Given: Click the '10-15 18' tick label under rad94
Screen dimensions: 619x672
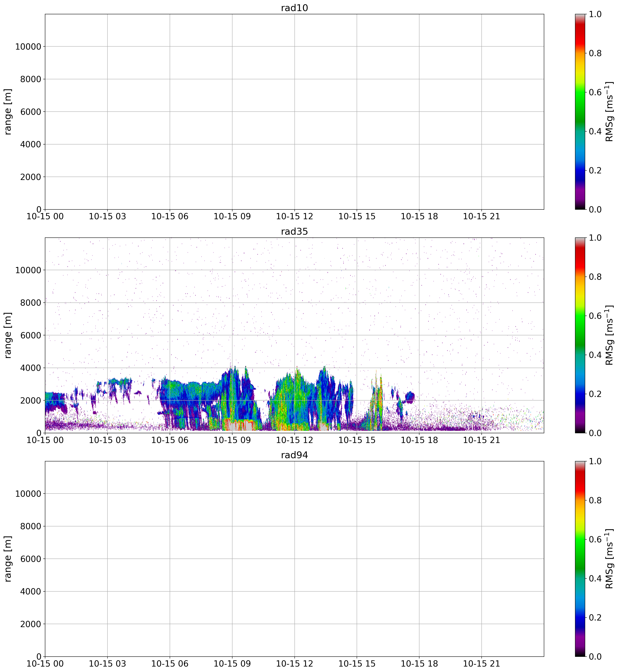Looking at the screenshot, I should click(419, 664).
